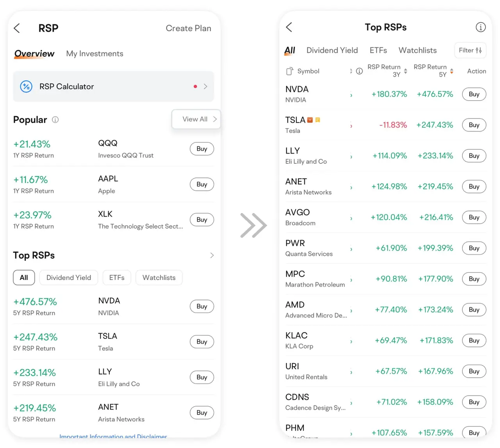Viewport: 500px width, 448px height.
Task: Tap Create Plan
Action: 188,28
